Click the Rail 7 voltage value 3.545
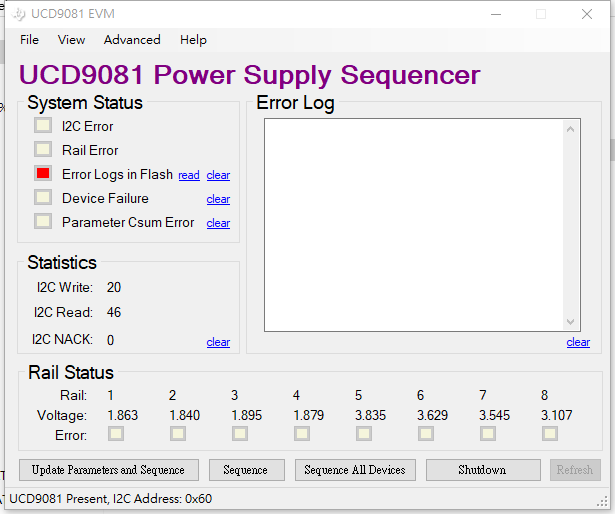 (495, 415)
